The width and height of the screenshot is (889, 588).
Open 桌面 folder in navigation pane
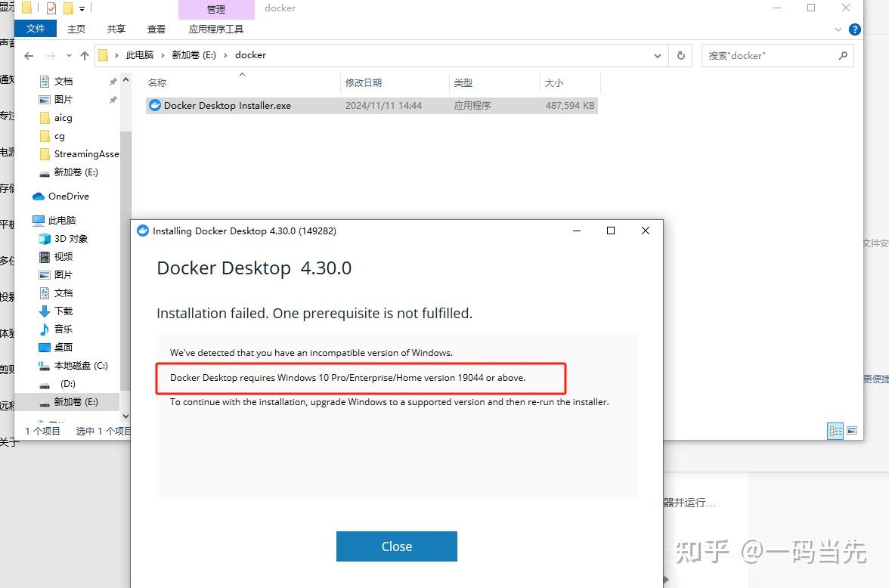[63, 348]
